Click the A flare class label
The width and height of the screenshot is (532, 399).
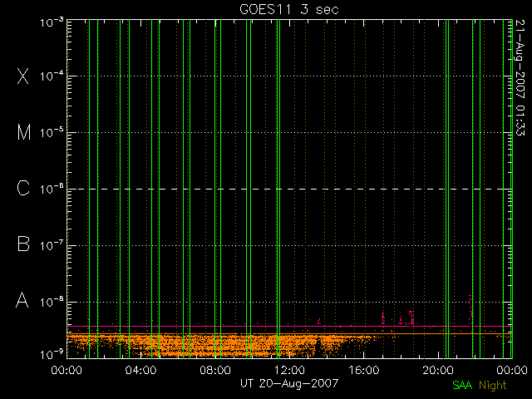click(22, 300)
